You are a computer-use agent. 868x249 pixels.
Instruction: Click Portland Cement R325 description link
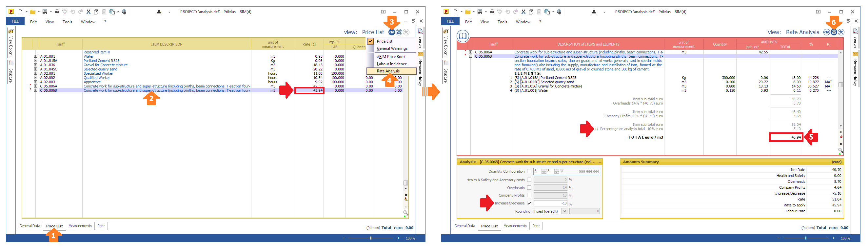pyautogui.click(x=101, y=61)
